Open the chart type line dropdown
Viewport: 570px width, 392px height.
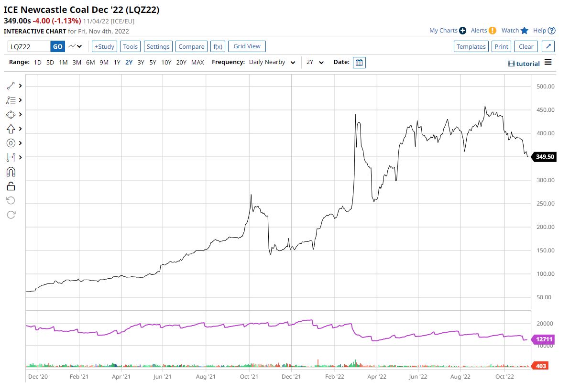pyautogui.click(x=75, y=46)
